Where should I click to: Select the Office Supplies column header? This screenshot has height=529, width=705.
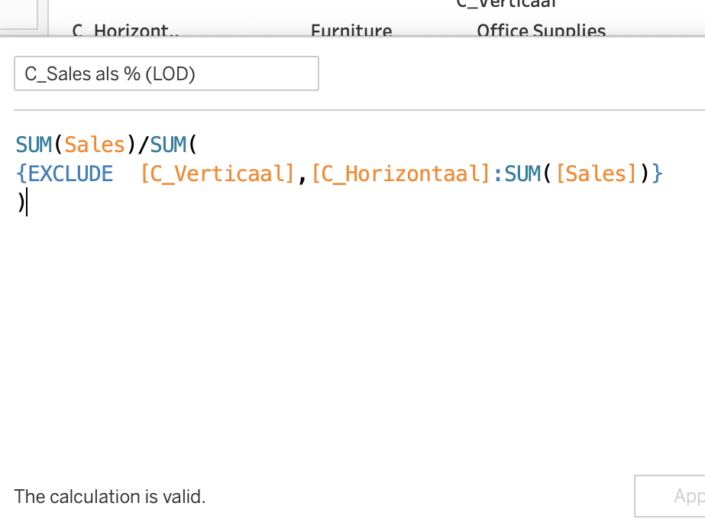pyautogui.click(x=541, y=31)
